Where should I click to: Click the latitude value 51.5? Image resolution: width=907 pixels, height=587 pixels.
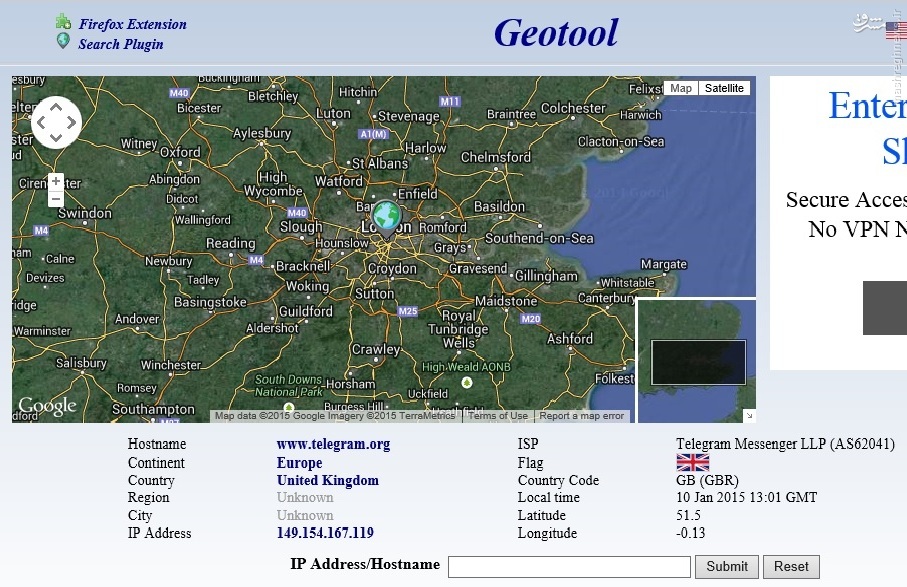pyautogui.click(x=688, y=515)
